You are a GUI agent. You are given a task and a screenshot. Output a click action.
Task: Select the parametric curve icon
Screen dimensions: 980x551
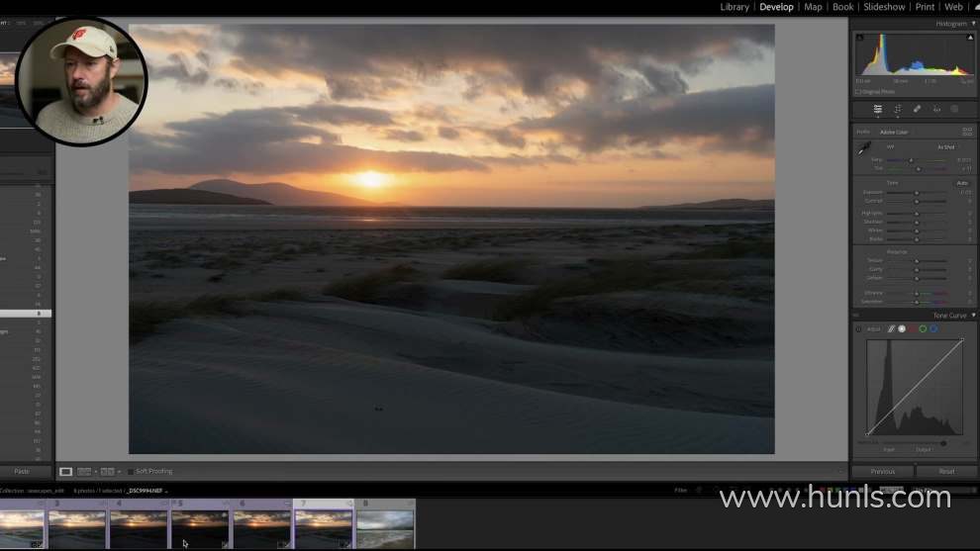point(891,329)
